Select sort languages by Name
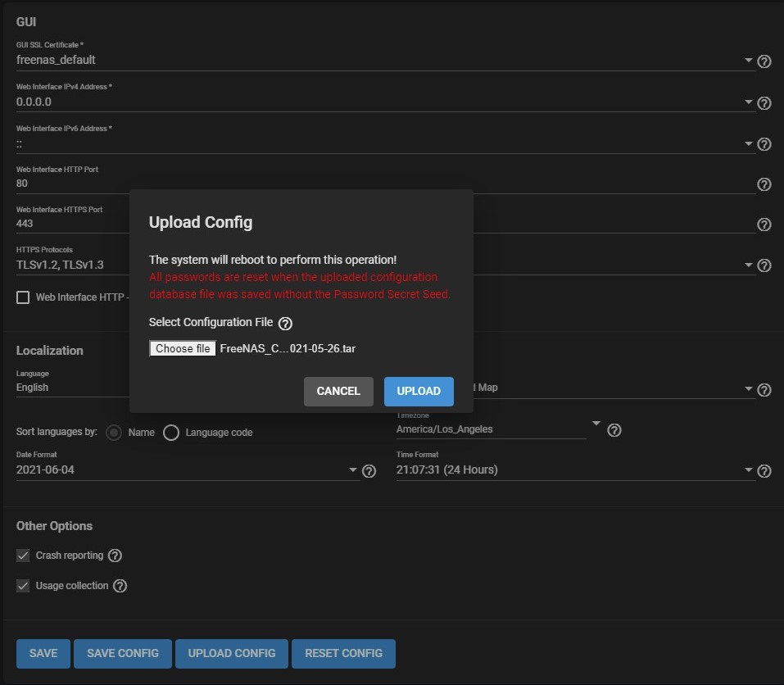The image size is (784, 685). (114, 433)
